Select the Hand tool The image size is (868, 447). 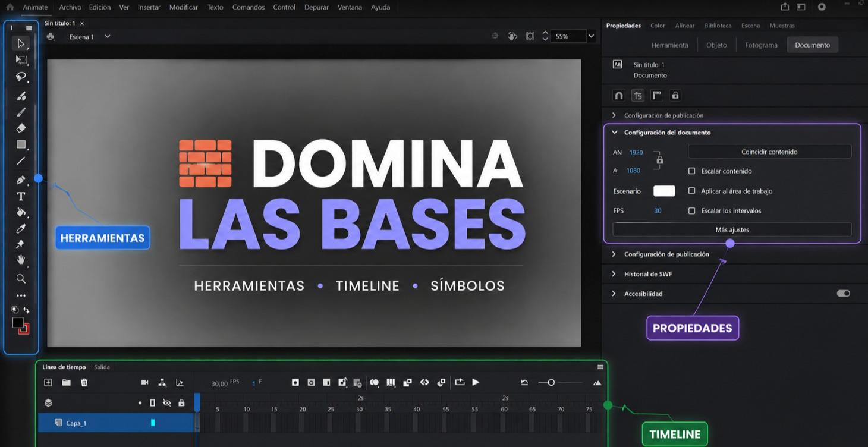coord(21,260)
